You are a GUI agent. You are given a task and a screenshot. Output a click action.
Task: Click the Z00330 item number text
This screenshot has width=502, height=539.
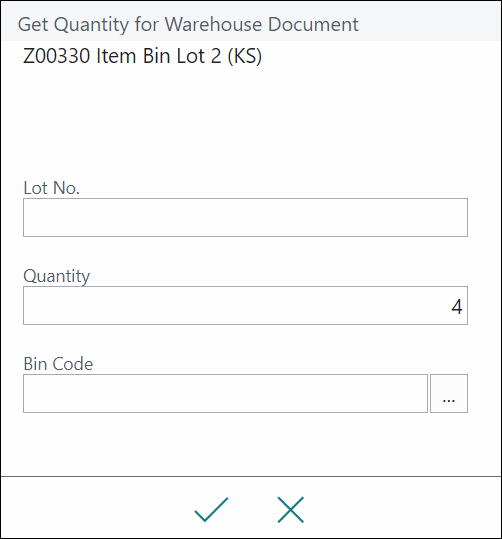tap(57, 56)
